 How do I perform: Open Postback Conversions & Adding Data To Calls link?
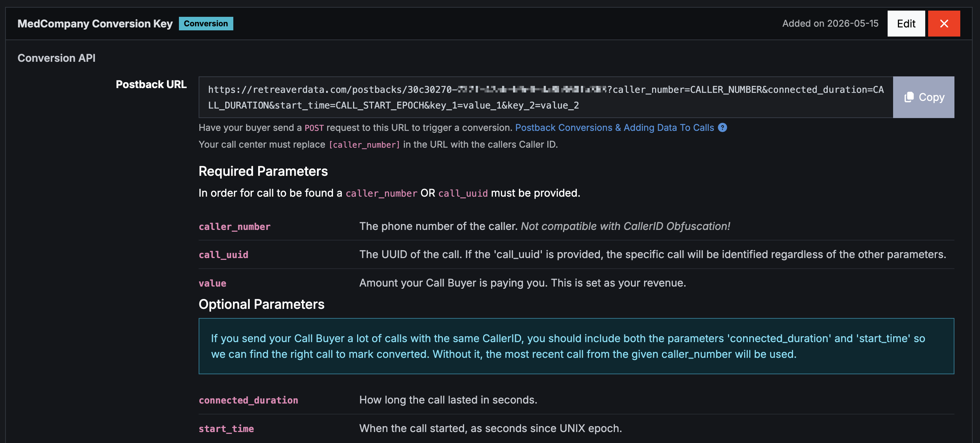615,128
